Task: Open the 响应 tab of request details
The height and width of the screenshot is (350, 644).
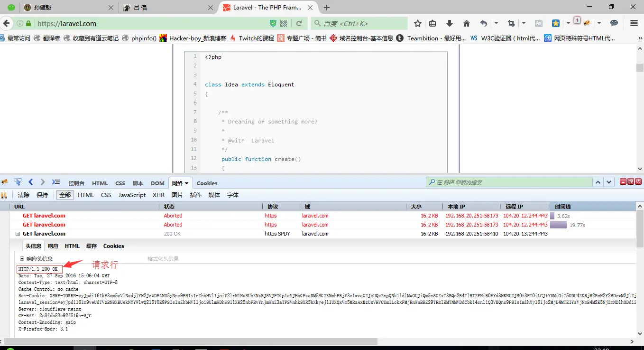Action: tap(53, 246)
